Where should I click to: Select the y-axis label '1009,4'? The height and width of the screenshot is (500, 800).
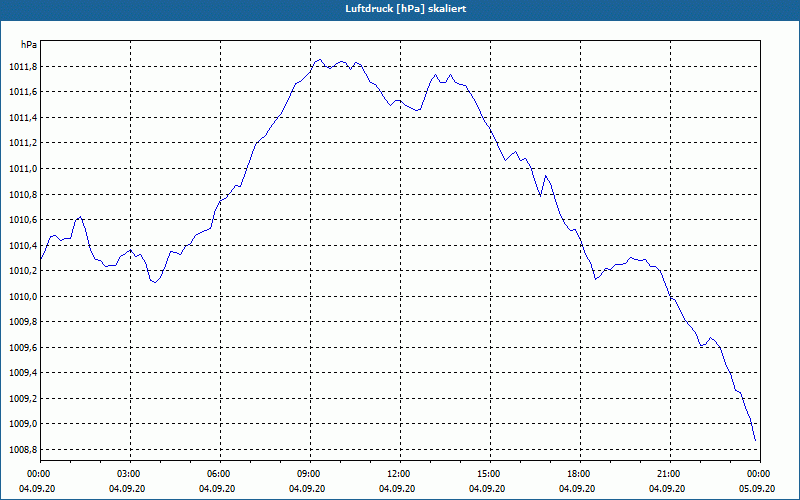[23, 373]
